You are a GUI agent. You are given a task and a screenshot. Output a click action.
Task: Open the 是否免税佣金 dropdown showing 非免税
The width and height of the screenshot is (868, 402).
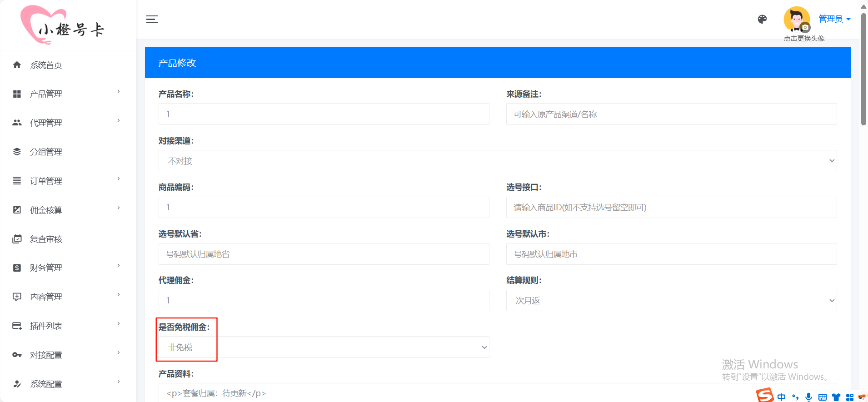tap(324, 347)
